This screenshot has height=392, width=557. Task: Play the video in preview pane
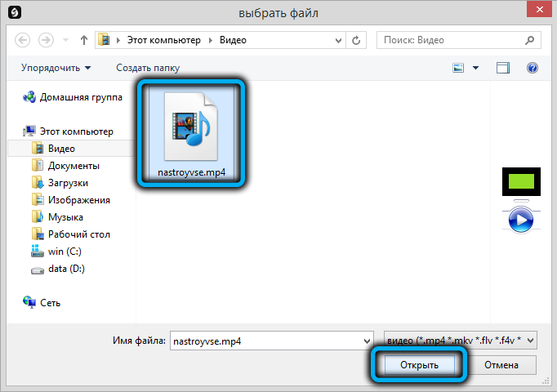[x=521, y=220]
